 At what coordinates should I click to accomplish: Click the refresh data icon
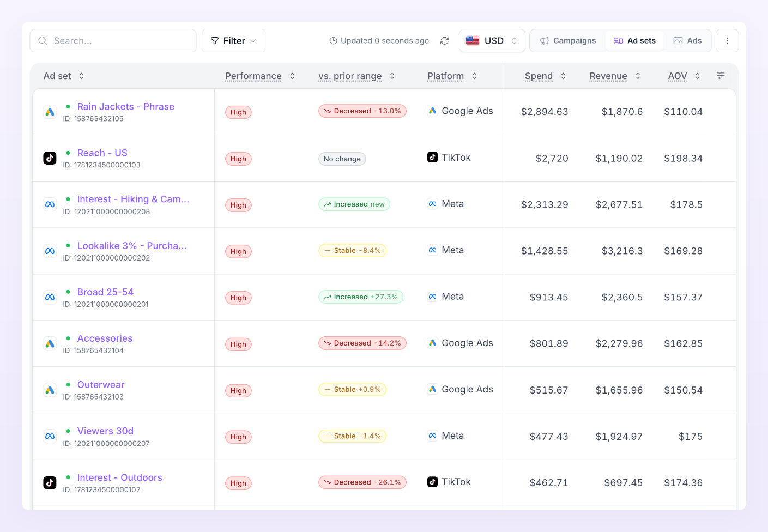click(445, 41)
